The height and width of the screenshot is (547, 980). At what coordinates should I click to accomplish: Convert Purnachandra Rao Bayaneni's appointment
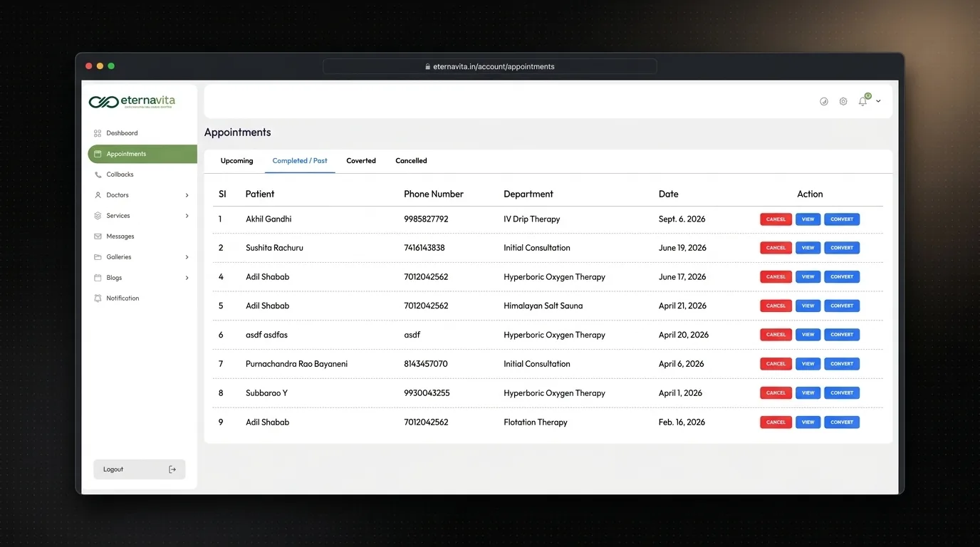(x=842, y=364)
